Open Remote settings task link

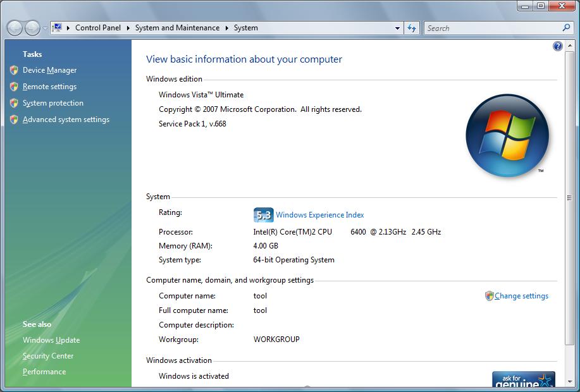click(49, 87)
